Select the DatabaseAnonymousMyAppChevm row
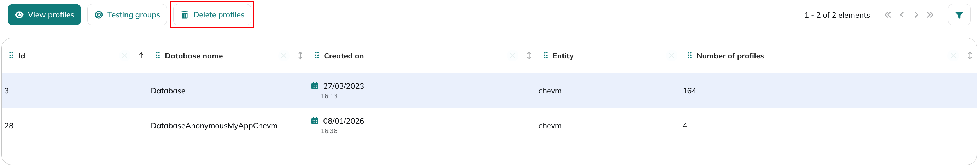This screenshot has height=167, width=980. coord(489,126)
